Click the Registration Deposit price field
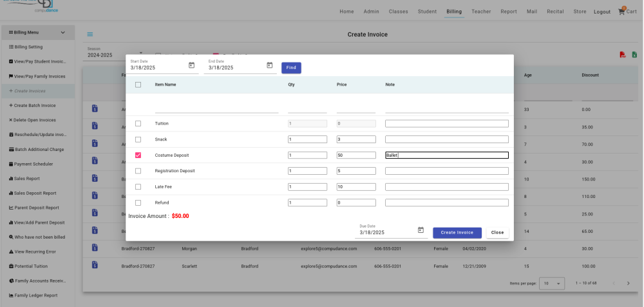 tap(356, 171)
